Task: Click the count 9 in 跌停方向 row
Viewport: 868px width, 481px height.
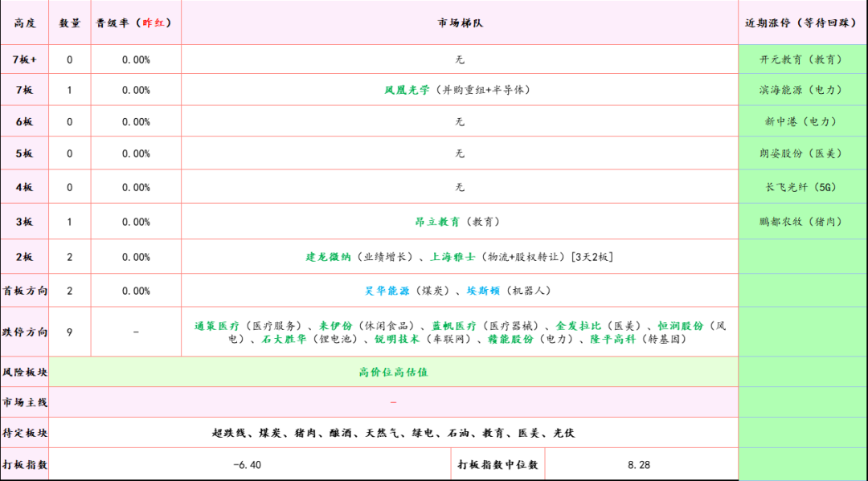Action: pyautogui.click(x=69, y=332)
